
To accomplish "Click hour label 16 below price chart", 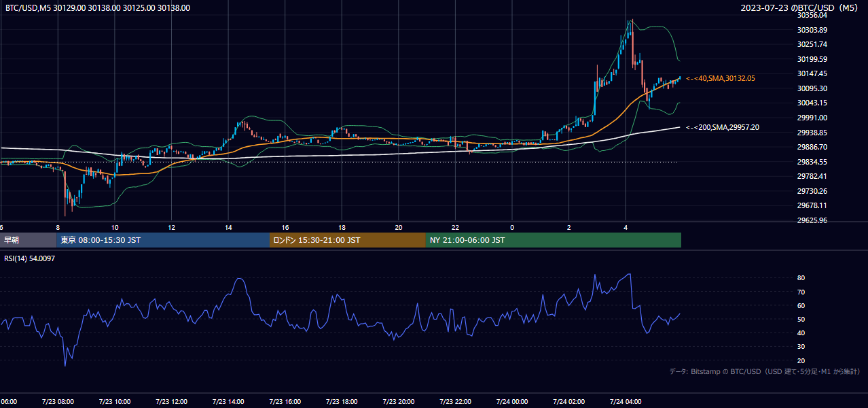I will [285, 227].
